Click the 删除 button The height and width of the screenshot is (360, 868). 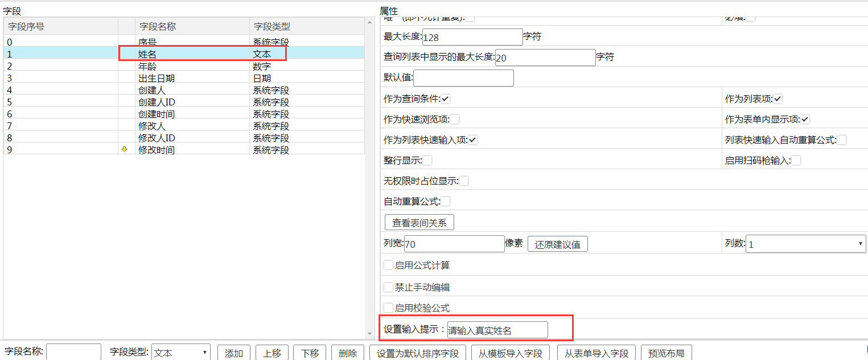pos(348,353)
